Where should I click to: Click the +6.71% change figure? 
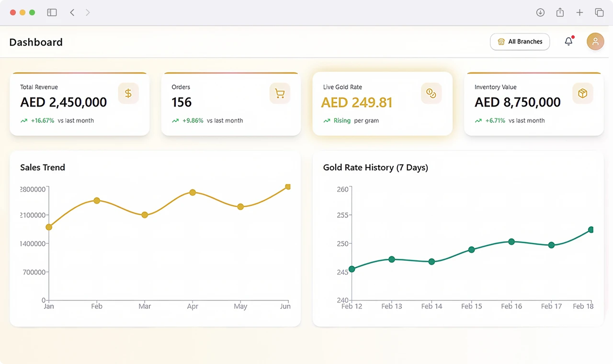(495, 121)
